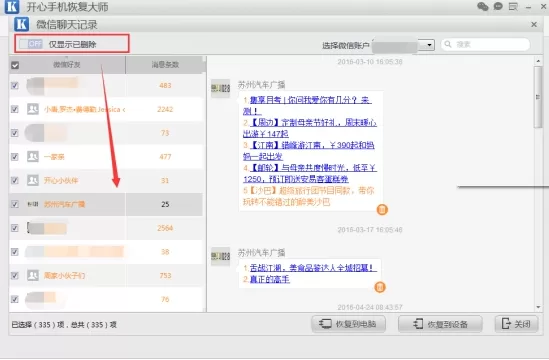
Task: Select the 开心小伙伴 chat in the list
Action: coord(106,180)
